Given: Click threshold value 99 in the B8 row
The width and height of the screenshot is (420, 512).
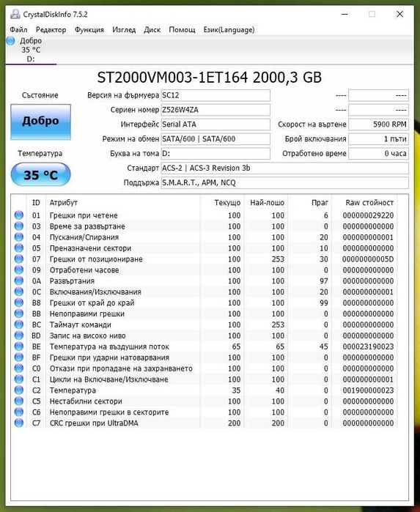Looking at the screenshot, I should [x=323, y=303].
